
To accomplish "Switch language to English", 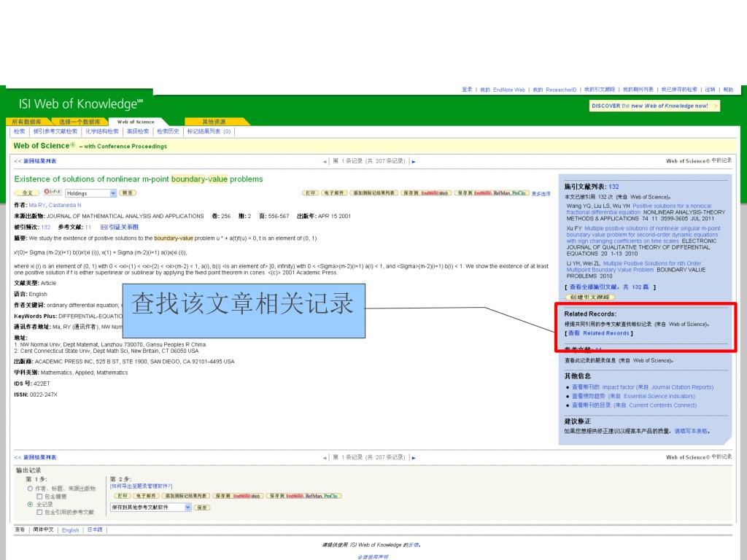I will (71, 530).
